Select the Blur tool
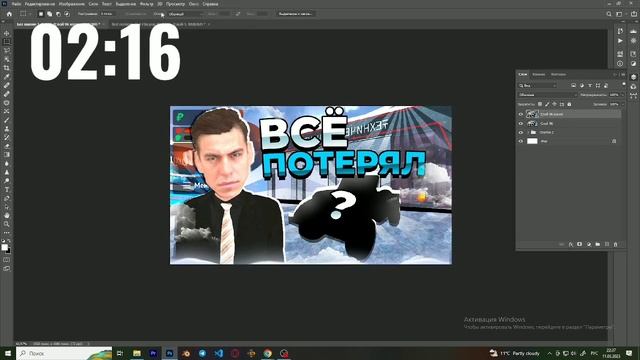Screen dimensions: 640x360 point(7,163)
